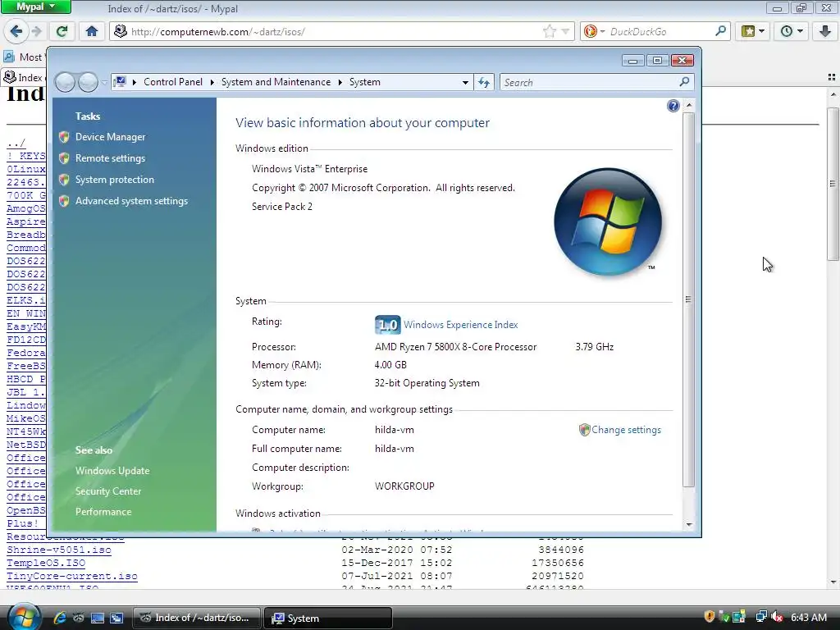Open Shrine-v5051.iso link in Mypal
This screenshot has width=840, height=630.
coord(59,550)
